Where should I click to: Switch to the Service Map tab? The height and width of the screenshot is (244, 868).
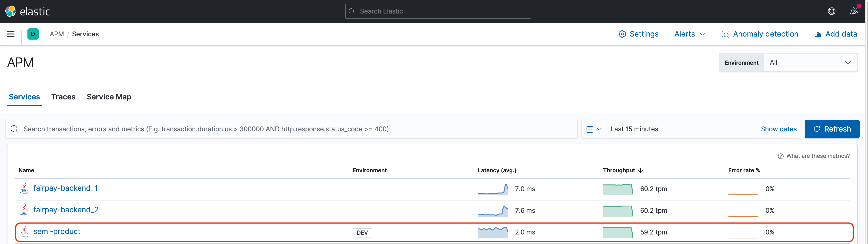click(x=109, y=97)
